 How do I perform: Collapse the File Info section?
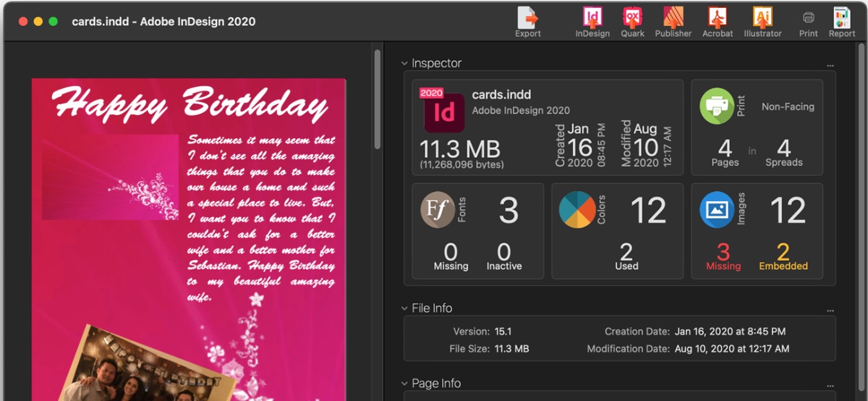405,308
